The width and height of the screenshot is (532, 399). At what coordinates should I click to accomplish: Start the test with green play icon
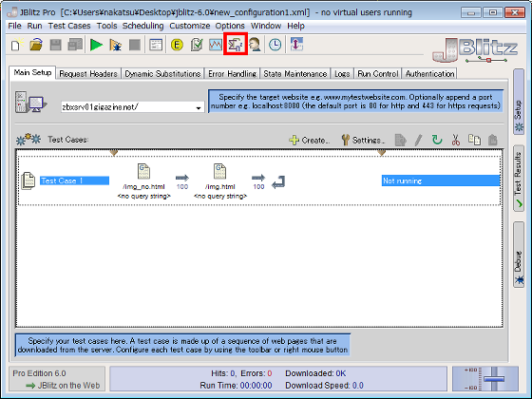coord(96,45)
